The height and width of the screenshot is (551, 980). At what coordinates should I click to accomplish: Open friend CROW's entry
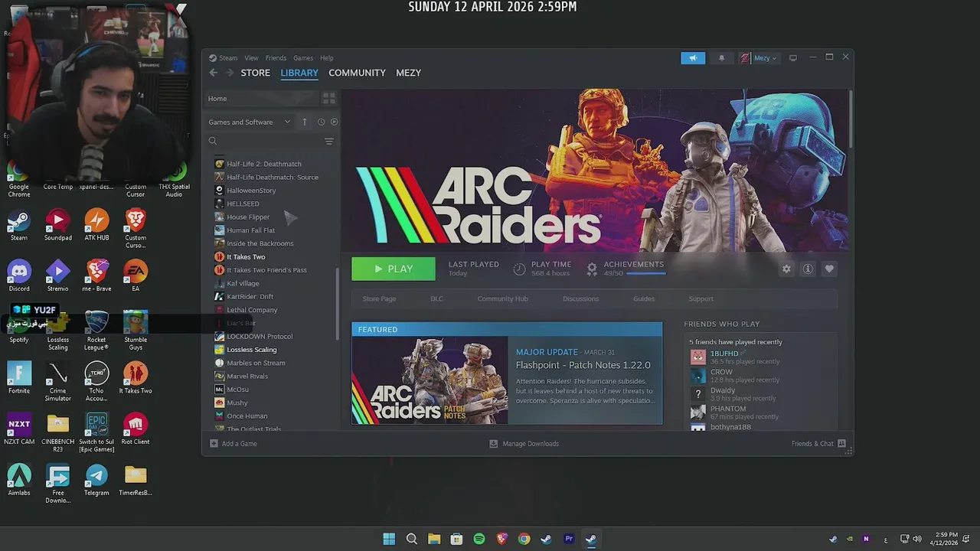click(721, 372)
